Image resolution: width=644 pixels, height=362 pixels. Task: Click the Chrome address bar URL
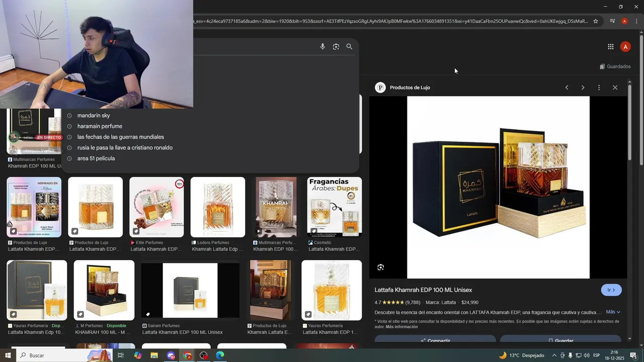pos(390,21)
